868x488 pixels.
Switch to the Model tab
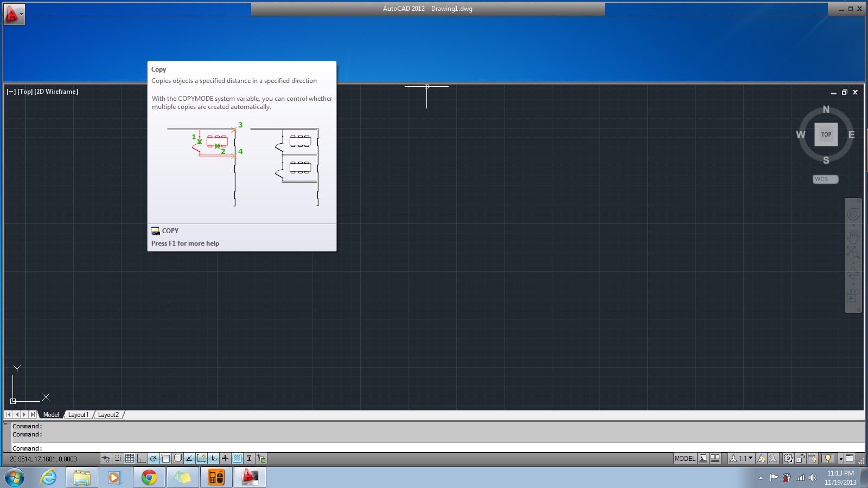(51, 414)
